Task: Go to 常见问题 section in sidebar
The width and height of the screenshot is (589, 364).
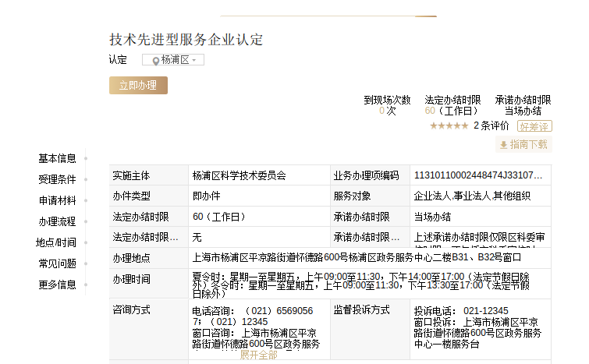Action: click(57, 263)
